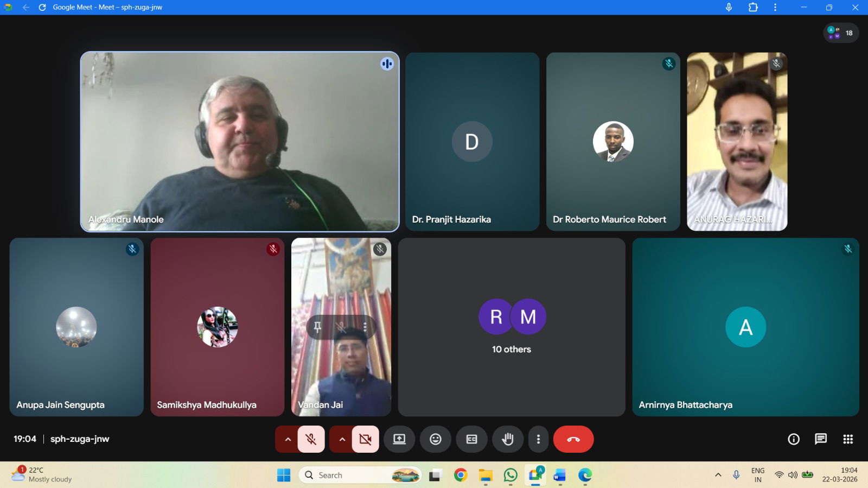This screenshot has height=488, width=868.
Task: Toggle the camera off button
Action: pos(365,439)
